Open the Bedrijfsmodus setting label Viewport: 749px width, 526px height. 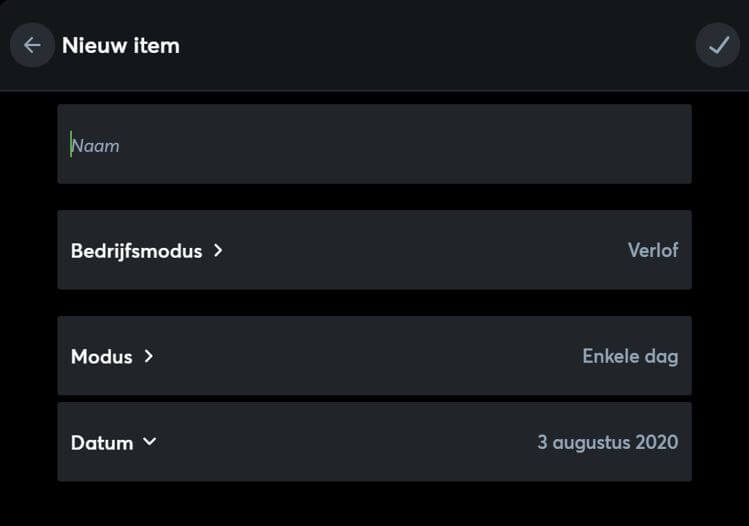pos(136,251)
